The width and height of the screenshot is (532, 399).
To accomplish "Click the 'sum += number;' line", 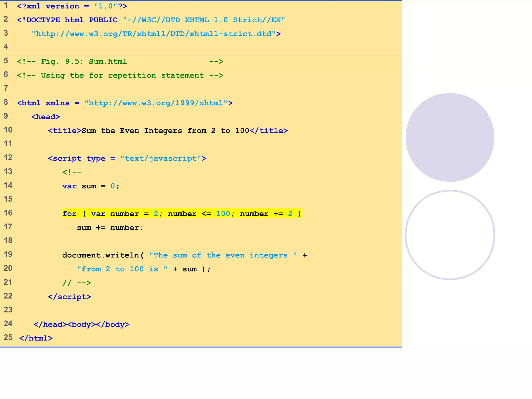I will coord(110,228).
